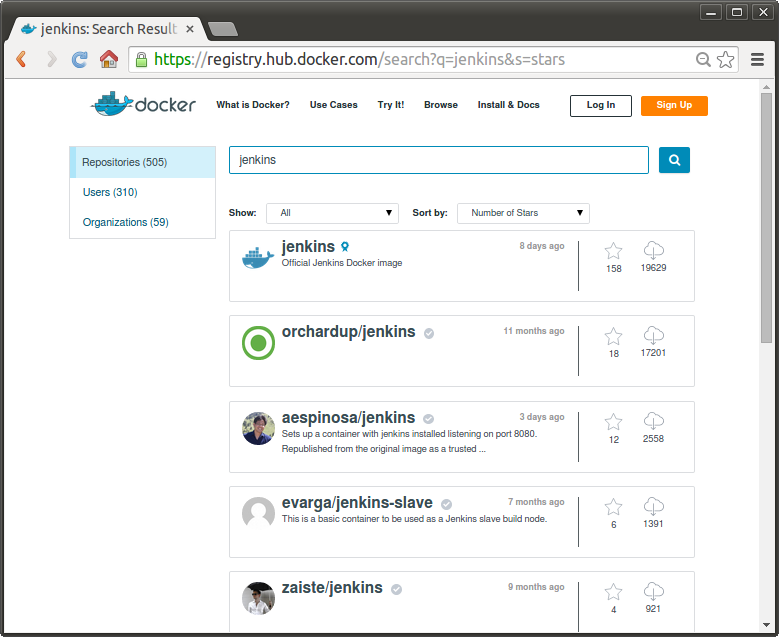Bookmark this page with the star icon

726,60
